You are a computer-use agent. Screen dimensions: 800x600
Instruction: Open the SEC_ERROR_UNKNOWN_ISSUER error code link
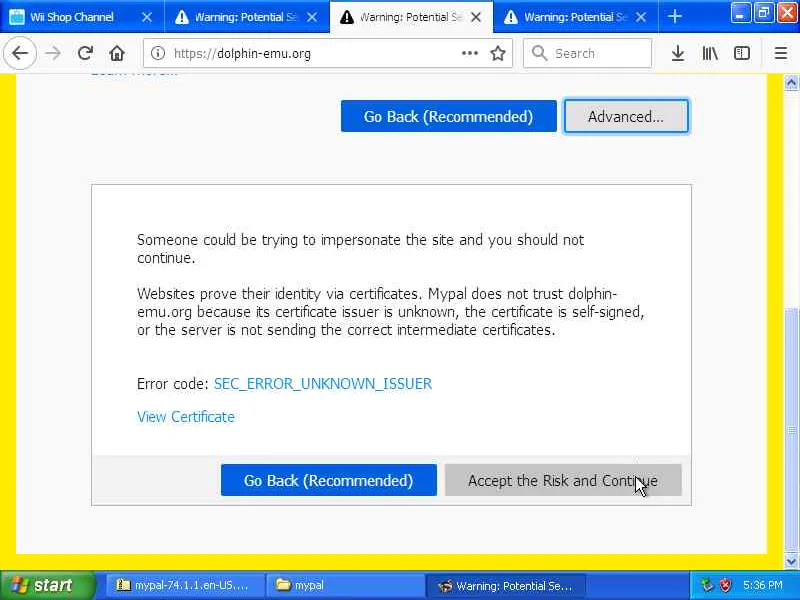point(322,384)
